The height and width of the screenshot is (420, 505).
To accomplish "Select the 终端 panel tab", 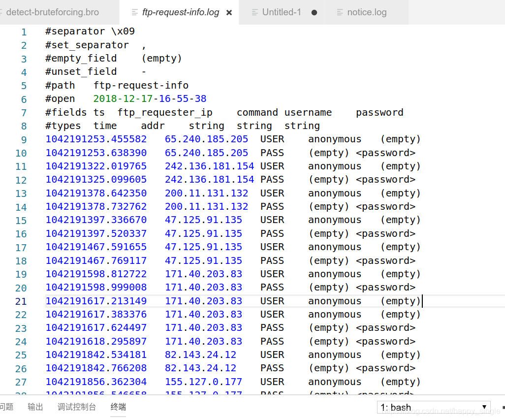I will tap(118, 407).
